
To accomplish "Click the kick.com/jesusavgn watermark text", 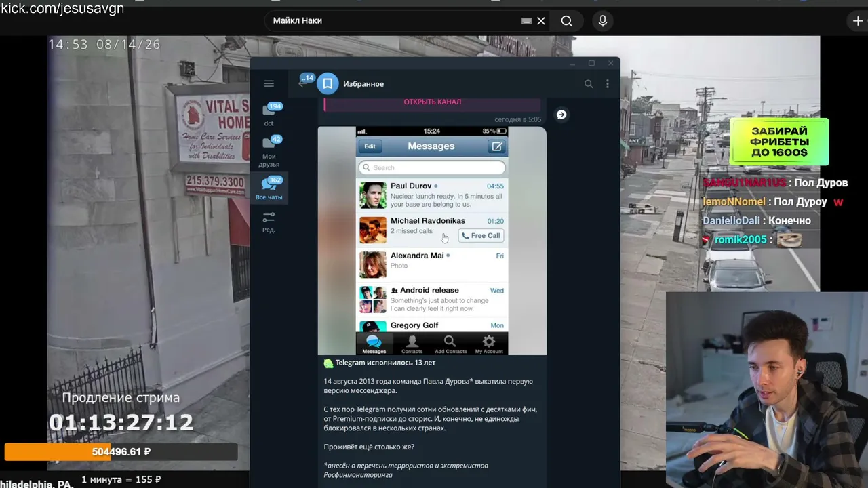I will click(x=62, y=8).
